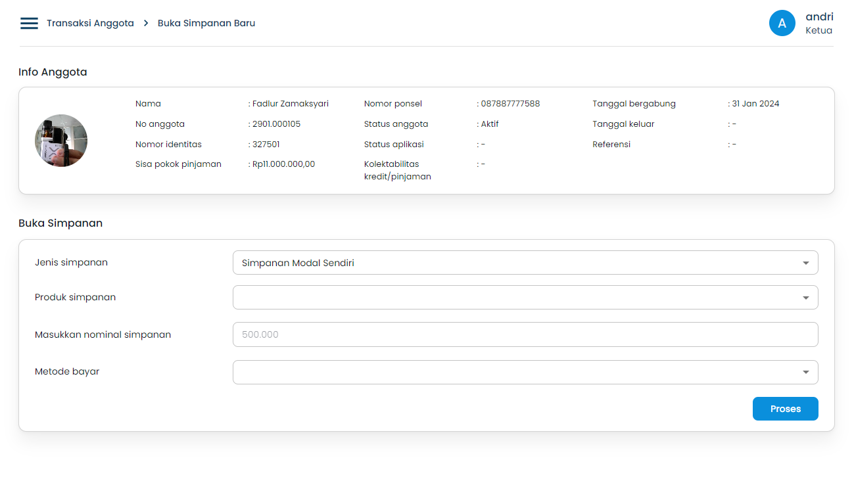Select the "Simpanan Modal Sendiri" text in dropdown
The width and height of the screenshot is (854, 504).
pos(298,263)
